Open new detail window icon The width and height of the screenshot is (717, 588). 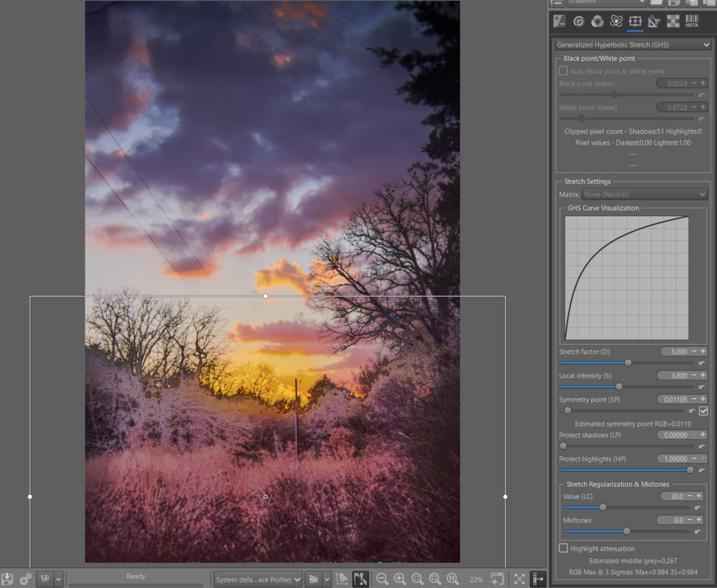coord(497,579)
